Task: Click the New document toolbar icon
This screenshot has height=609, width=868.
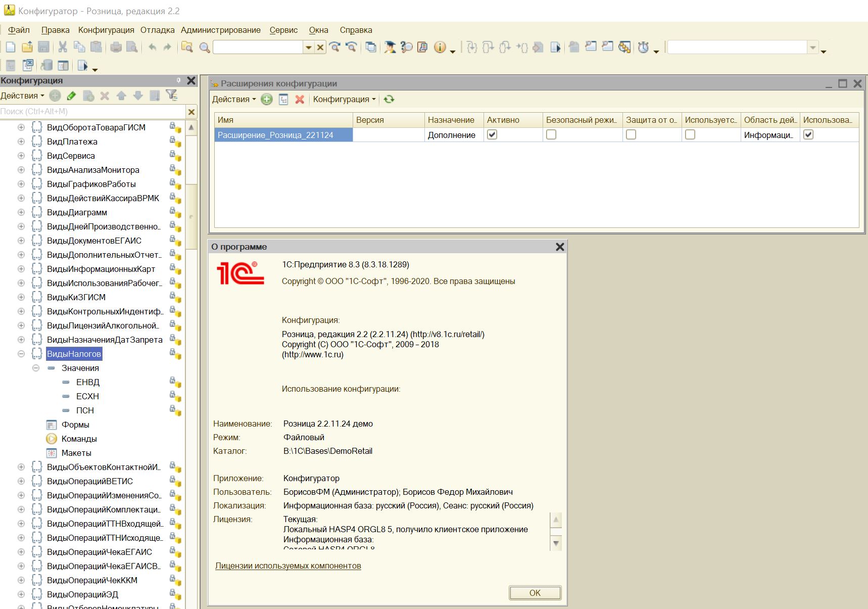Action: (x=11, y=48)
